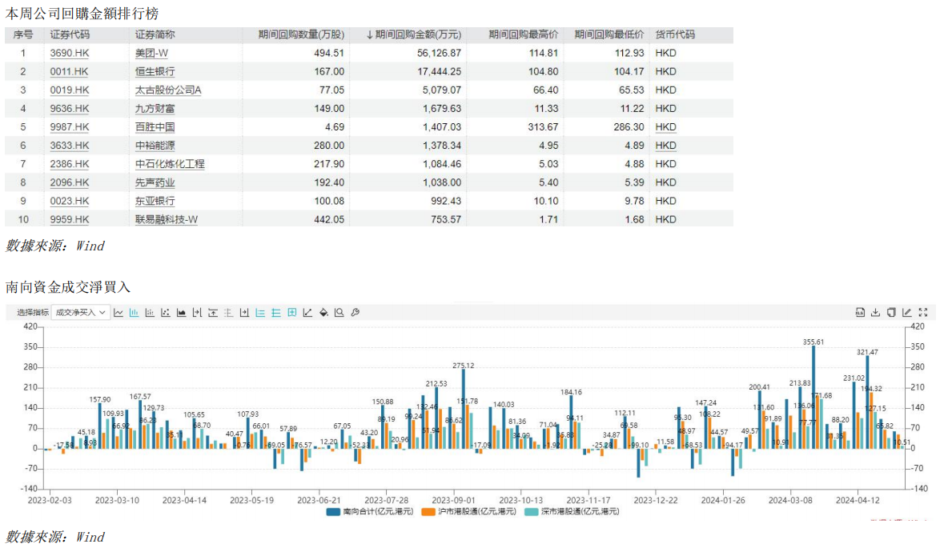This screenshot has height=560, width=944.
Task: Click the 355.61 peak bar label
Action: point(813,342)
